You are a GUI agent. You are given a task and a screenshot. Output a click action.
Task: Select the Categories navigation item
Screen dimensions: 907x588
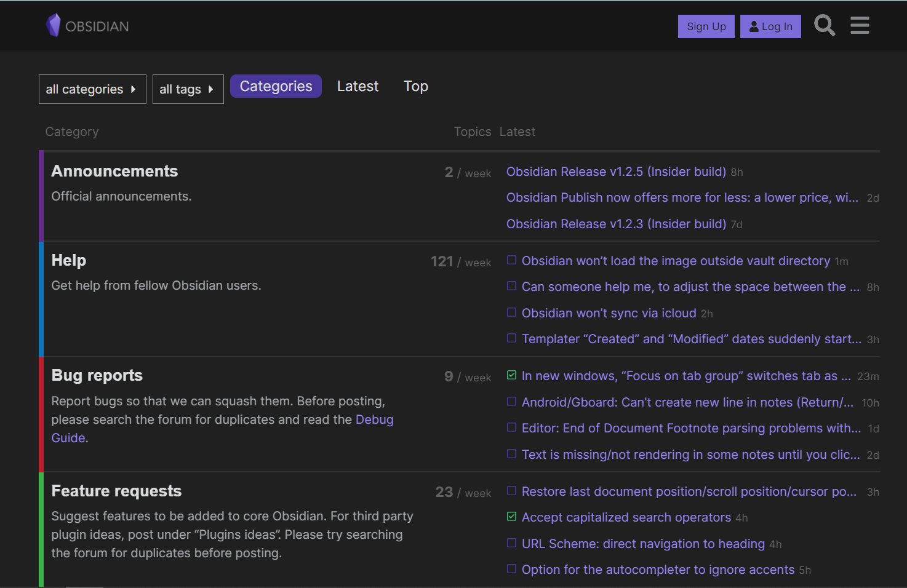click(x=276, y=86)
